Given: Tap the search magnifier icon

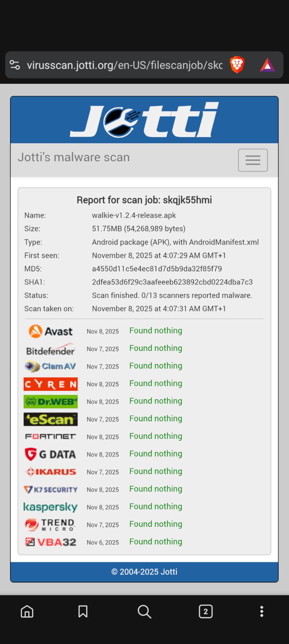Looking at the screenshot, I should tap(144, 611).
